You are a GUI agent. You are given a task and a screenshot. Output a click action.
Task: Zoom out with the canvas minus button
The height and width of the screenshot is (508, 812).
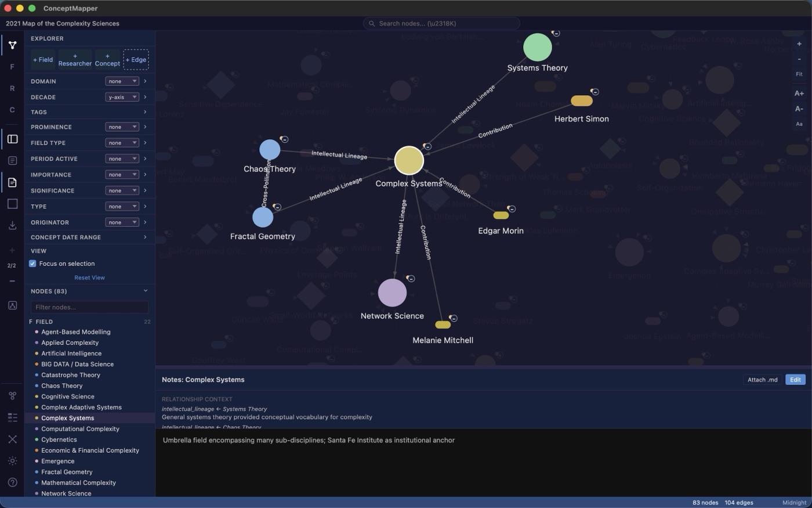point(799,59)
